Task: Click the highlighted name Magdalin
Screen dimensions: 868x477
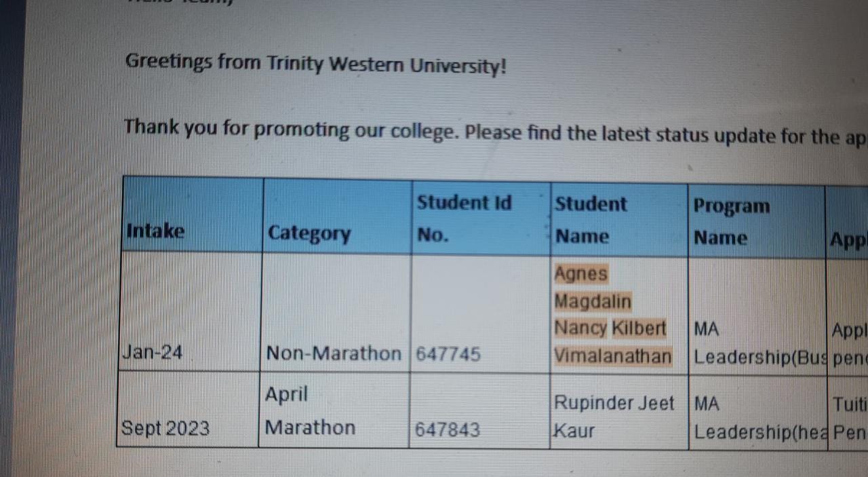Action: click(593, 301)
